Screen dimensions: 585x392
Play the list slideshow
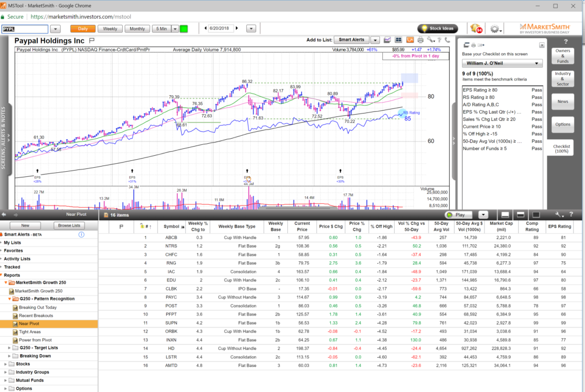458,215
